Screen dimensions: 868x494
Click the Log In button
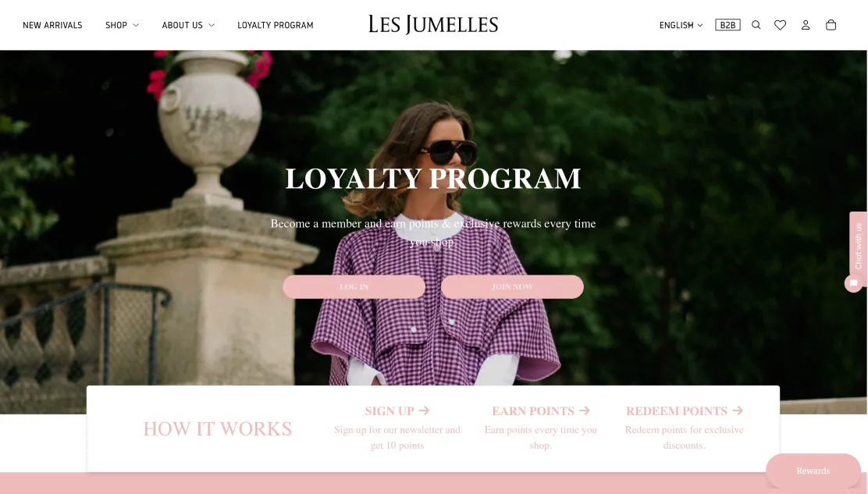354,286
